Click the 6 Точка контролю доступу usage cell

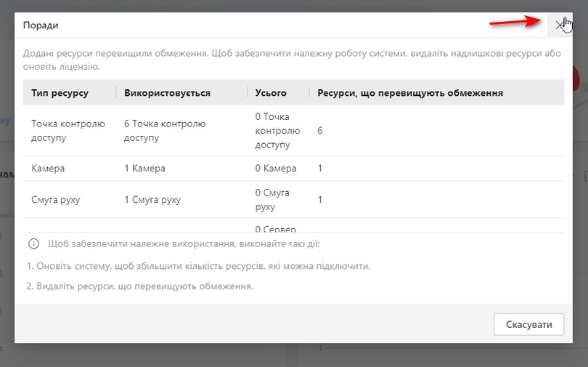tap(165, 131)
